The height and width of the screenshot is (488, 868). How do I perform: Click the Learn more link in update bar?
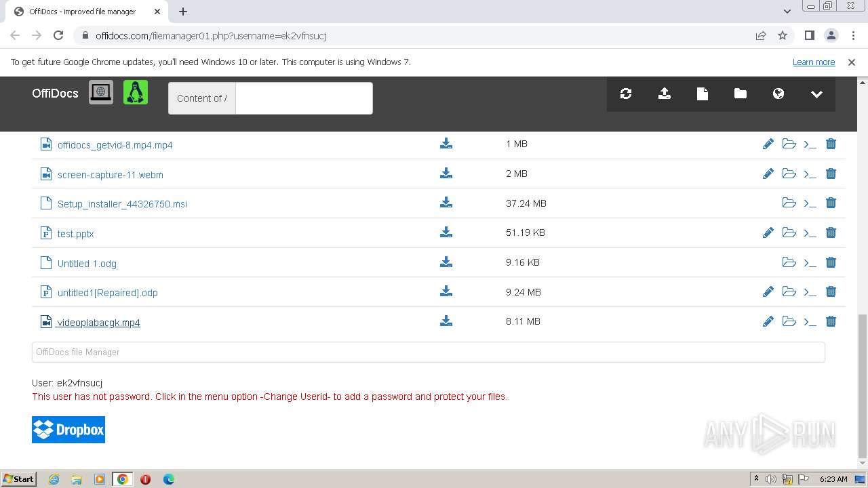[x=814, y=62]
